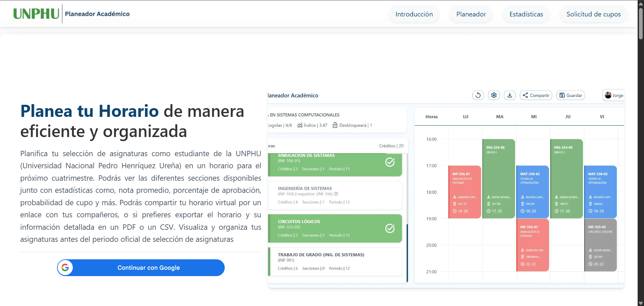Click the Índice chart icon
The height and width of the screenshot is (306, 644).
click(x=300, y=125)
